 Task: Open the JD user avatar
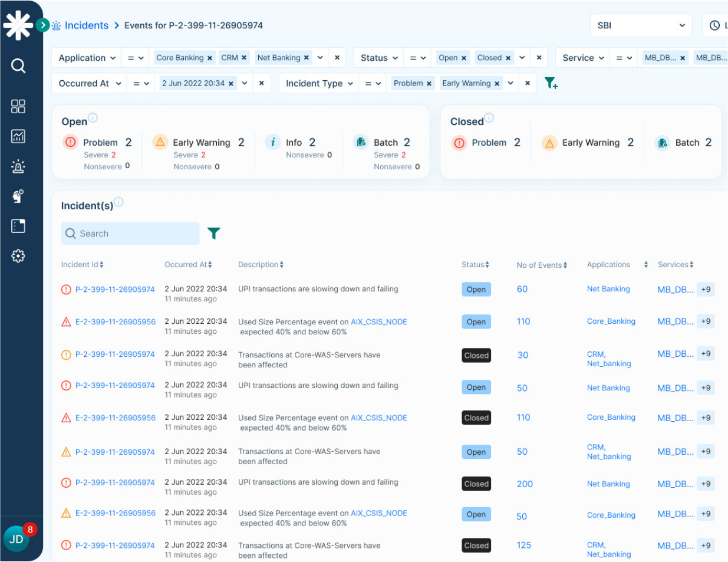point(17,539)
